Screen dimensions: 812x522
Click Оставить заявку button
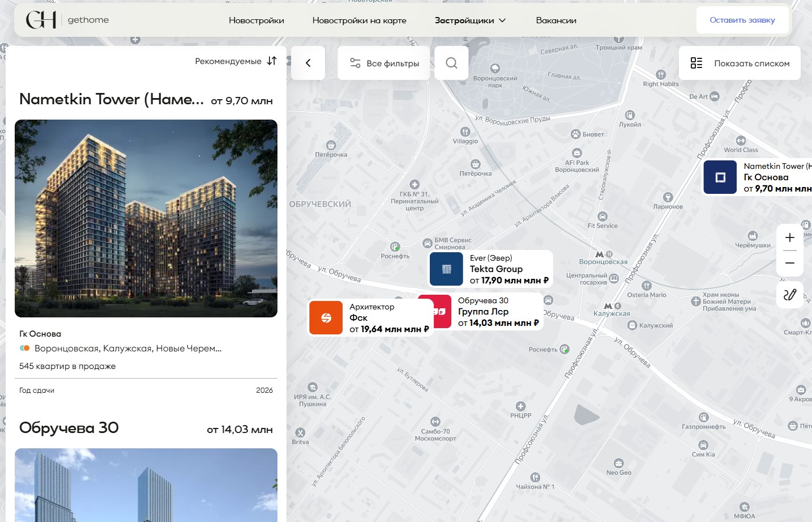742,20
